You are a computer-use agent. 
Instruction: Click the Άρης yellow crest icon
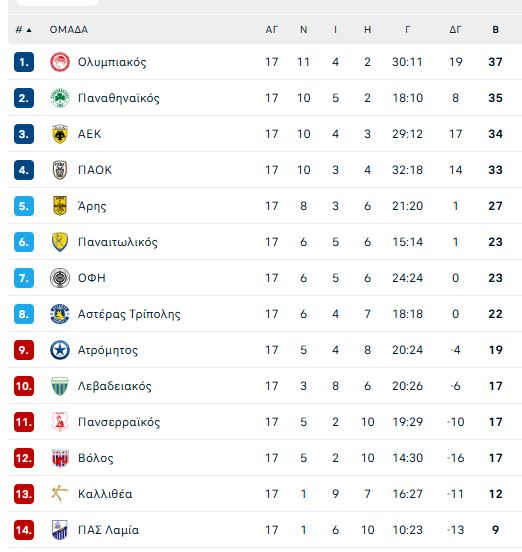click(x=59, y=206)
